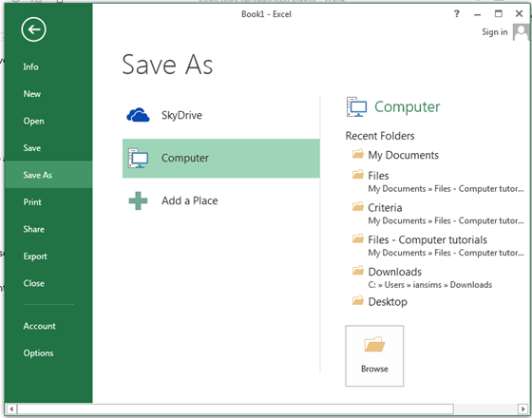532x418 pixels.
Task: Click the folder icon beside My Documents
Action: click(x=358, y=154)
